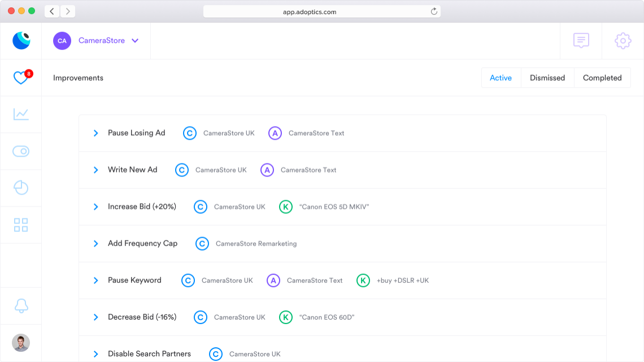
Task: Open the grid dashboard icon in sidebar
Action: pos(21,225)
